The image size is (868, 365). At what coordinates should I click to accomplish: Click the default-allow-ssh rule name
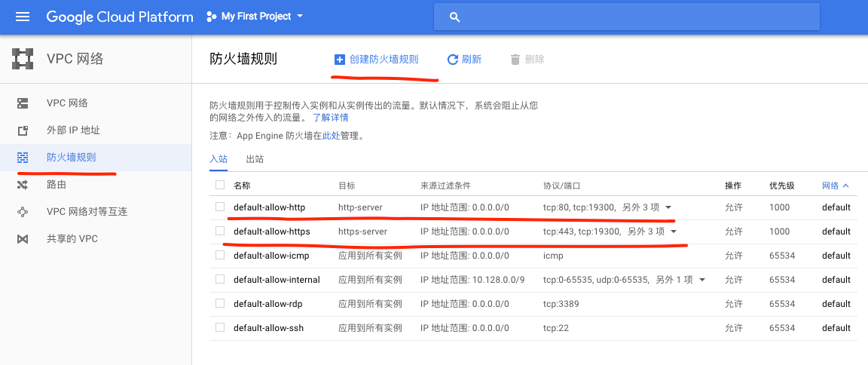(x=268, y=328)
